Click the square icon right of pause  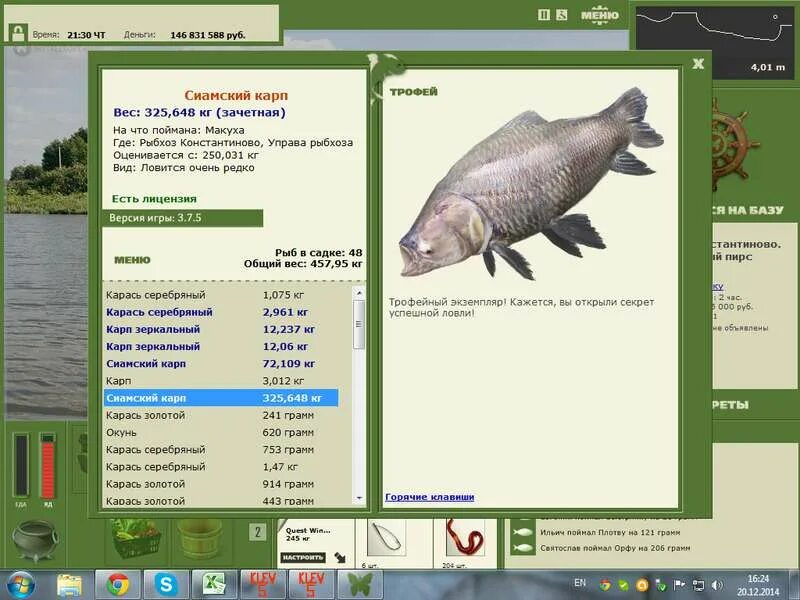pyautogui.click(x=562, y=15)
